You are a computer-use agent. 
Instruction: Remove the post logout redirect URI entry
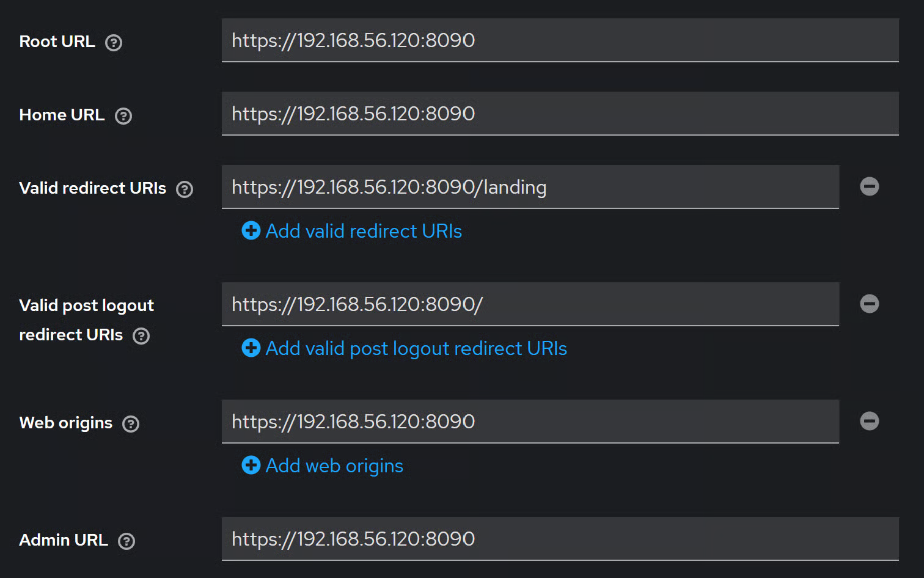pyautogui.click(x=869, y=304)
